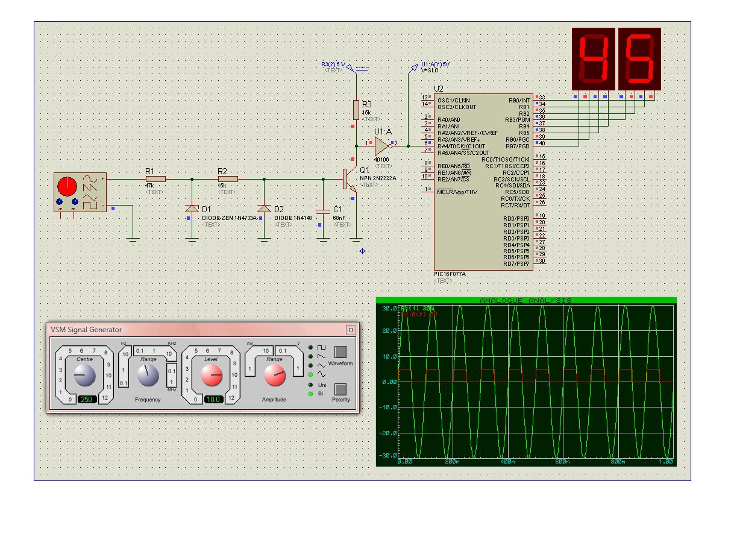Click the ground terminal below D1
Image resolution: width=734 pixels, height=560 pixels.
click(x=192, y=241)
